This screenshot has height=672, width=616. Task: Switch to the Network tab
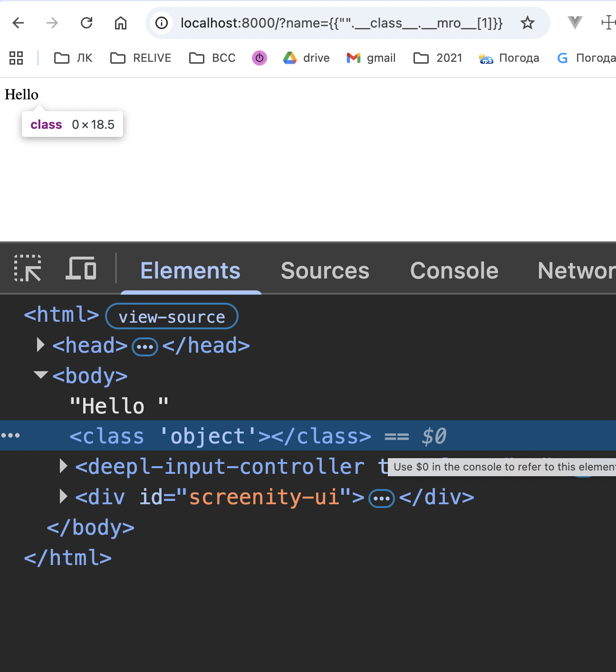577,270
